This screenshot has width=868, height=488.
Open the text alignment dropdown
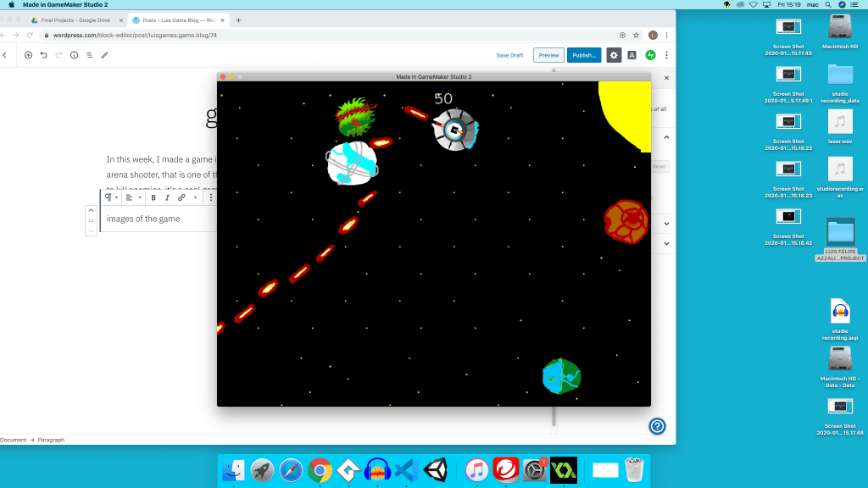click(x=132, y=197)
